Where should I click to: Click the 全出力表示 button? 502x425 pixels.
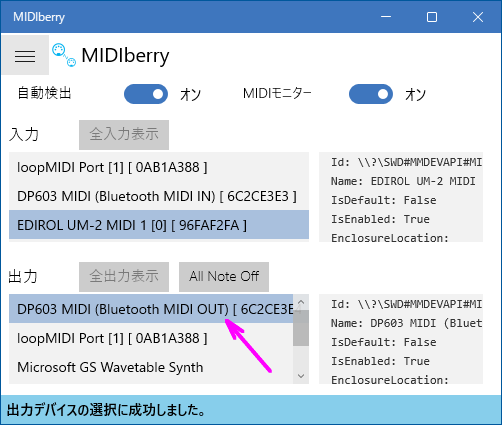click(x=124, y=277)
